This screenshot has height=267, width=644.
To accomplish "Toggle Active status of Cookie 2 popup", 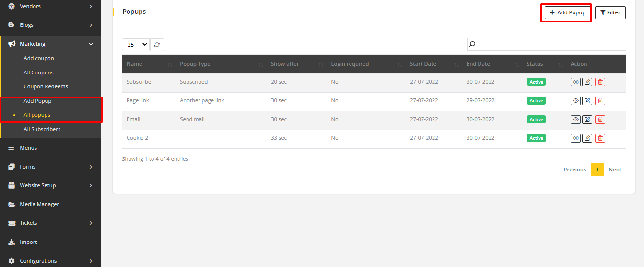I will click(536, 138).
